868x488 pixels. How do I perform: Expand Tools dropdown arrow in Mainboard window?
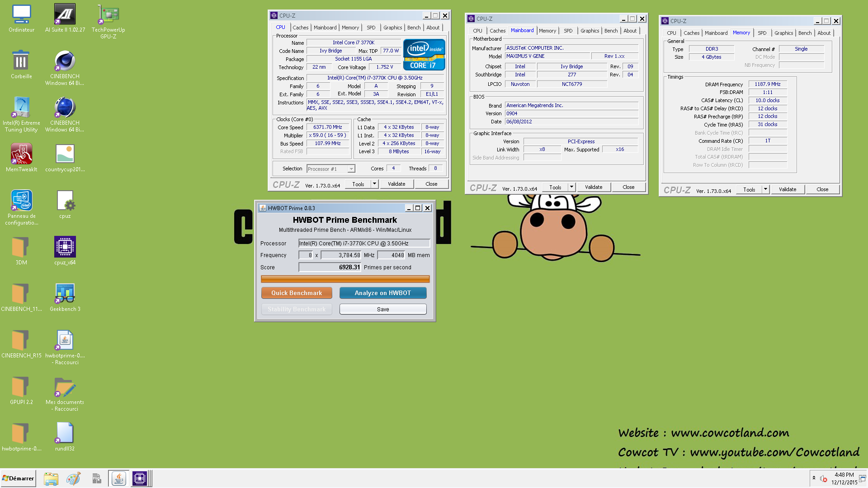coord(571,187)
